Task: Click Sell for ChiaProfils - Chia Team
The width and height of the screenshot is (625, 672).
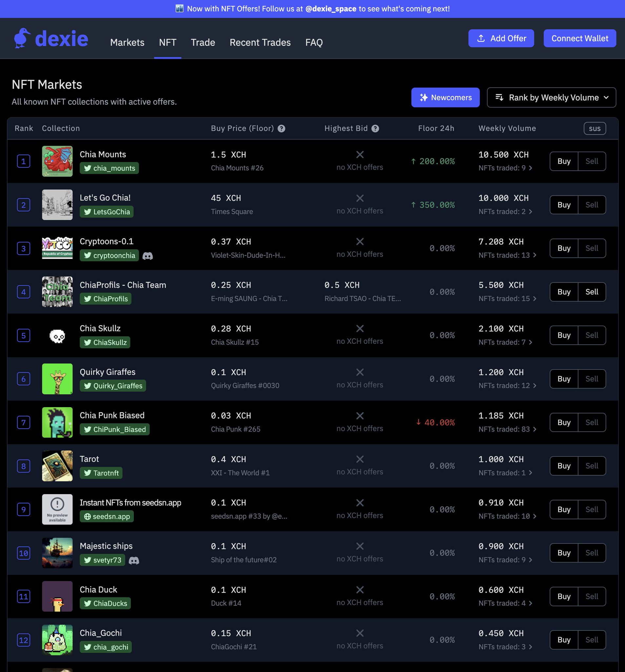Action: (x=592, y=292)
